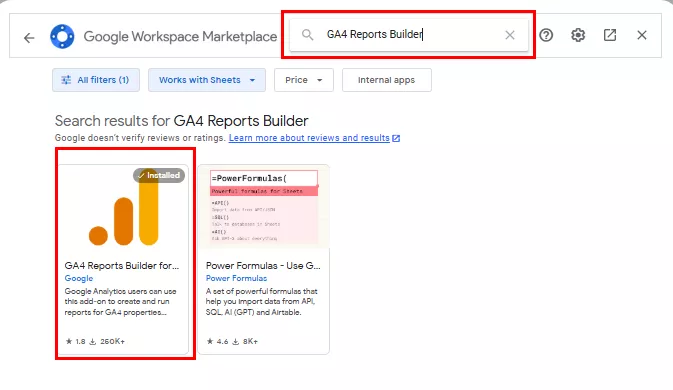The width and height of the screenshot is (673, 390).
Task: Select the Internal apps filter
Action: click(x=386, y=80)
